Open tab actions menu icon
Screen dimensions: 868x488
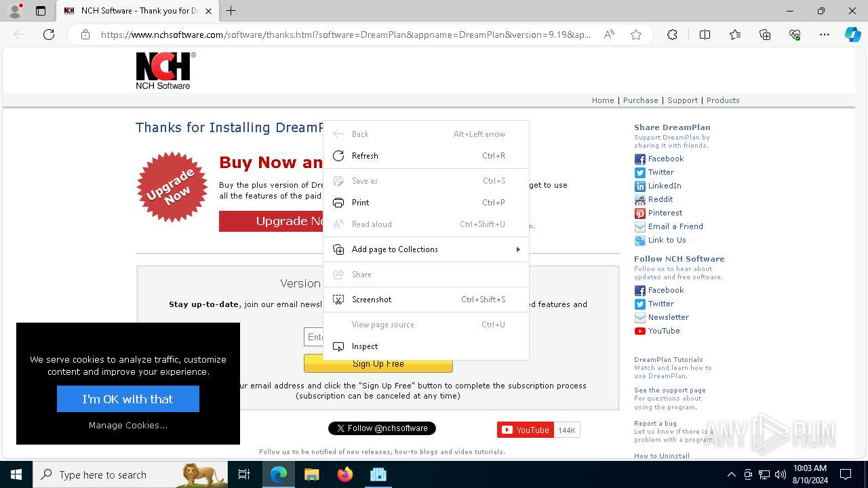click(x=41, y=11)
